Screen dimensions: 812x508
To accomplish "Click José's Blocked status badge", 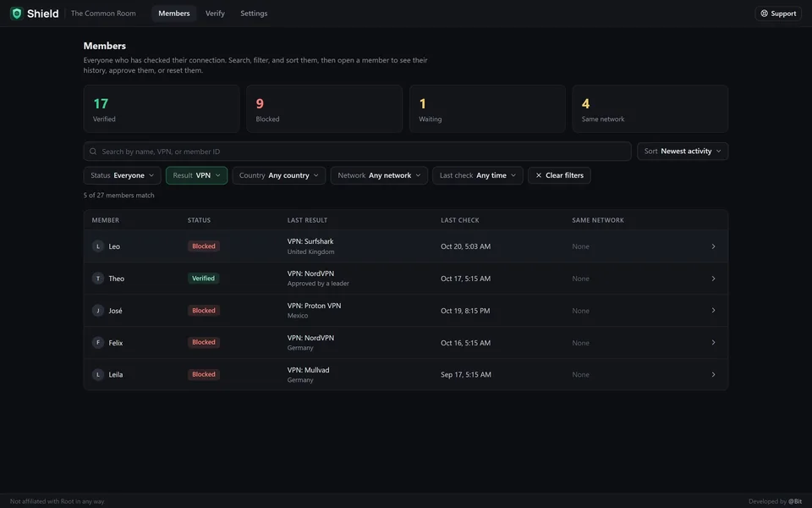I will point(204,311).
